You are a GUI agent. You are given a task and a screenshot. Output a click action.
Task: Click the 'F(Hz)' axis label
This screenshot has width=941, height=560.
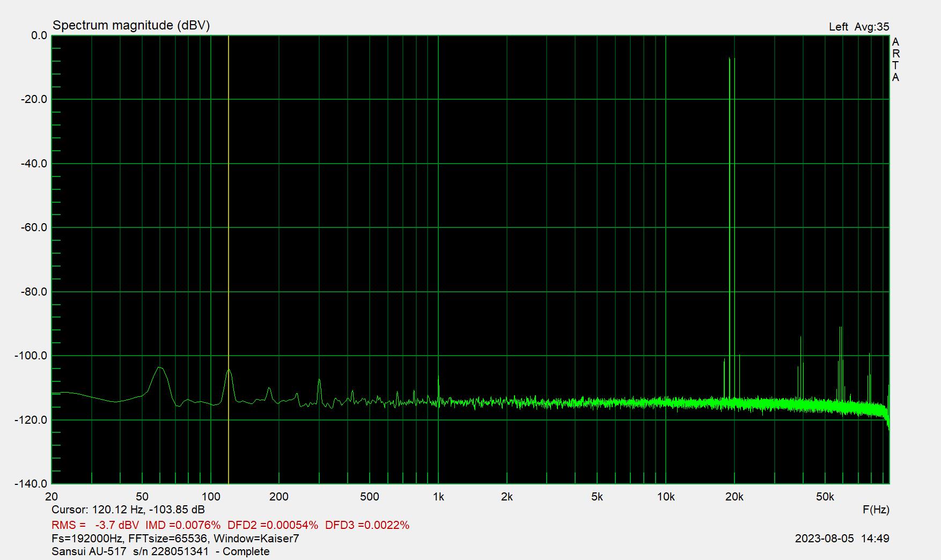876,510
